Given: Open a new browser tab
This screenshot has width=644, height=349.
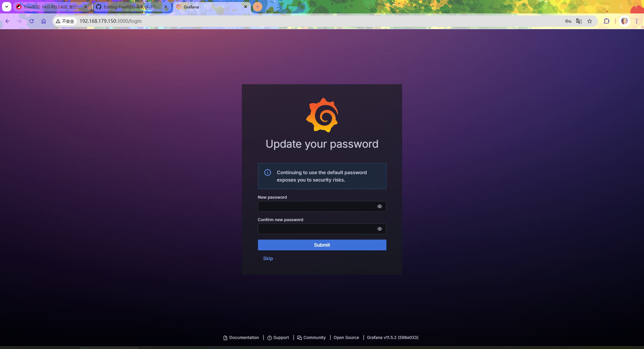Looking at the screenshot, I should (x=258, y=7).
